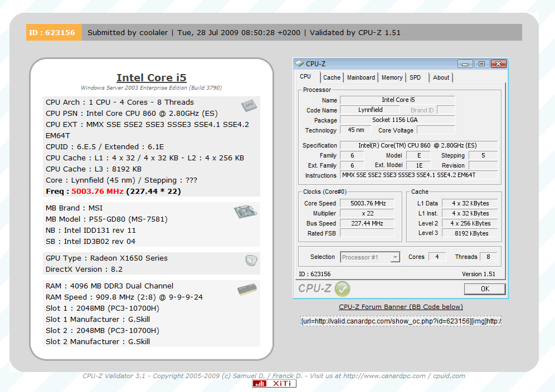Click the L1 Data cache value
The image size is (555, 392).
tap(470, 203)
